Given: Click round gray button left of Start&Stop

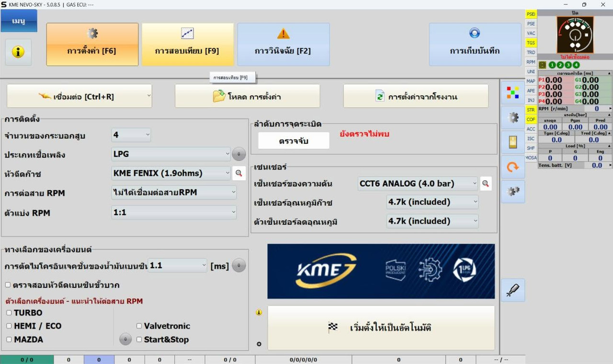Looking at the screenshot, I should coord(125,340).
